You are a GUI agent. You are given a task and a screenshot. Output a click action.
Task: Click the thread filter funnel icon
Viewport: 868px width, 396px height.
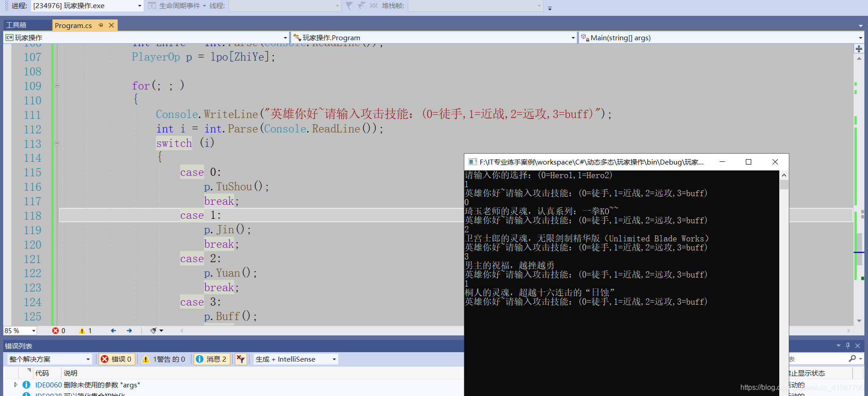[x=349, y=6]
